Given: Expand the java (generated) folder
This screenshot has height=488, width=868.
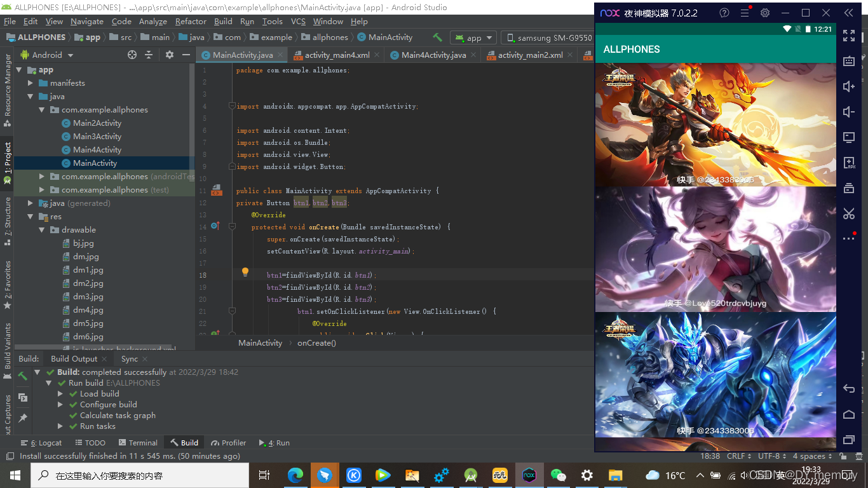Looking at the screenshot, I should pyautogui.click(x=31, y=203).
